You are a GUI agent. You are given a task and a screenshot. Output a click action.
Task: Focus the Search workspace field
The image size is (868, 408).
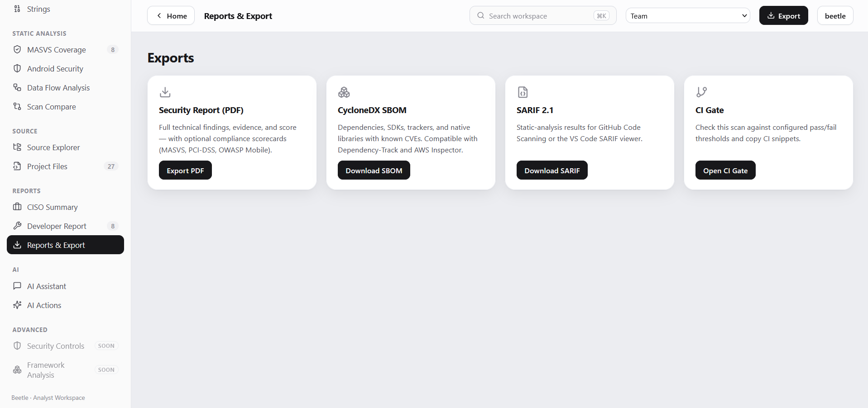click(543, 15)
